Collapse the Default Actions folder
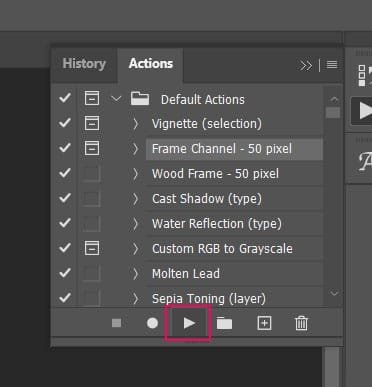 pos(116,99)
